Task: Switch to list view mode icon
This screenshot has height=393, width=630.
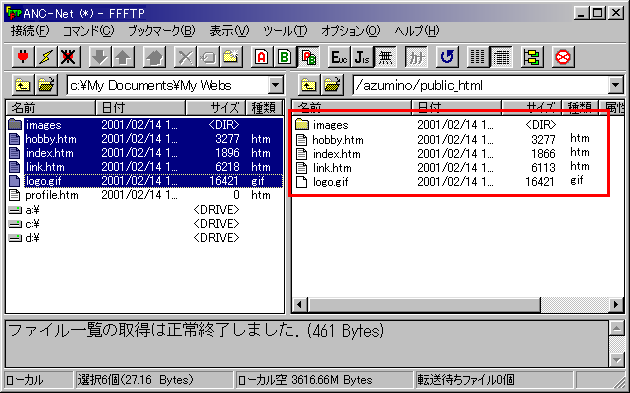Action: 478,57
